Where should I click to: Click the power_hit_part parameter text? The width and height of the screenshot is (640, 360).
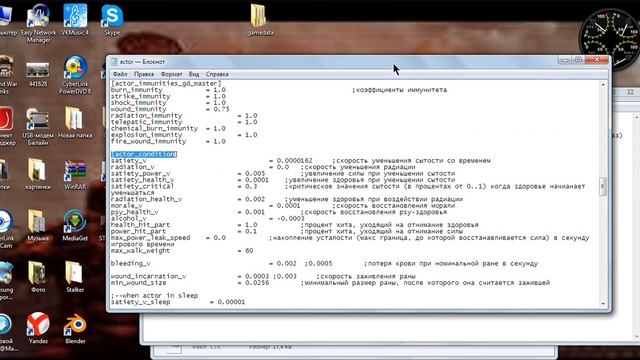click(x=139, y=231)
